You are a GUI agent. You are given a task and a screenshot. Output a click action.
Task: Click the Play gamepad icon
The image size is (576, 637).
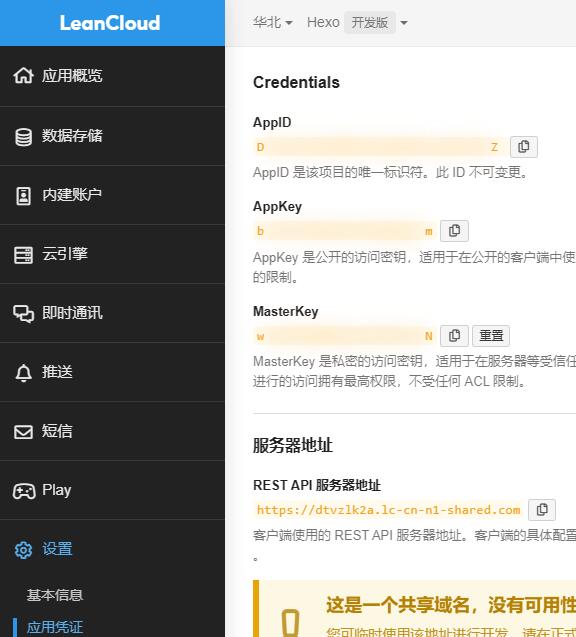[24, 491]
